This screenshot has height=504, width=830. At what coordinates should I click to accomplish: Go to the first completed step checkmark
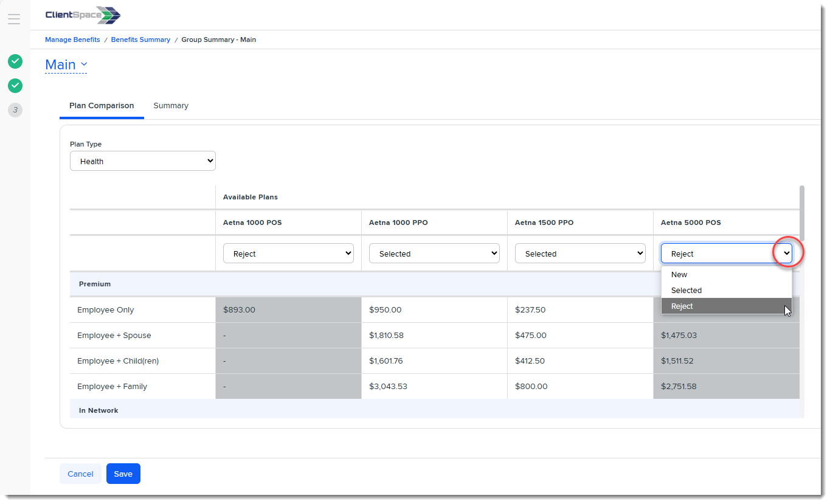pos(15,61)
